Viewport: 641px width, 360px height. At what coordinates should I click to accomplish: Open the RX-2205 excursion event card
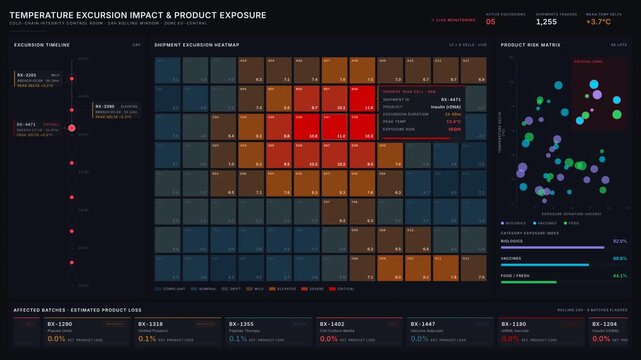pyautogui.click(x=38, y=80)
